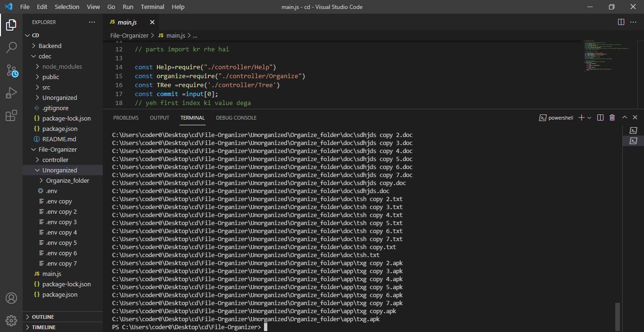Toggle panel maximize with the chevron
This screenshot has width=644, height=332.
point(624,117)
